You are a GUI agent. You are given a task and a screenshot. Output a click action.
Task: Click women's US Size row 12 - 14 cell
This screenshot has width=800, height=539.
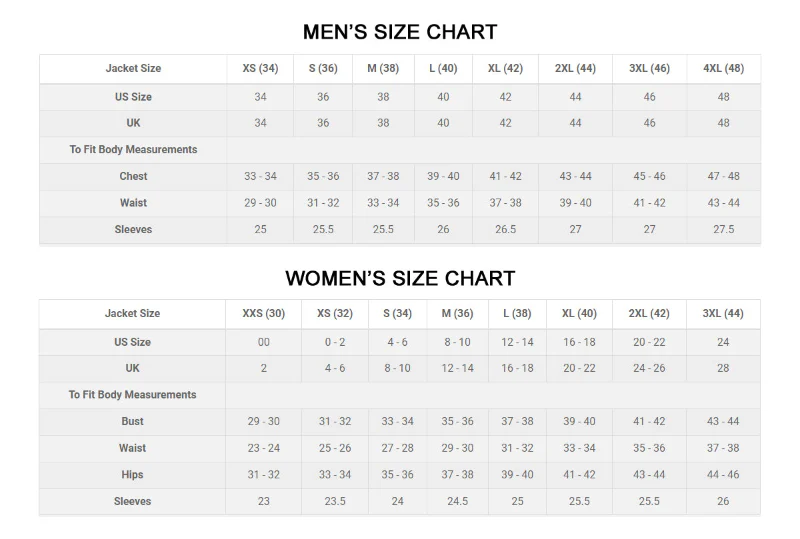[x=517, y=342]
